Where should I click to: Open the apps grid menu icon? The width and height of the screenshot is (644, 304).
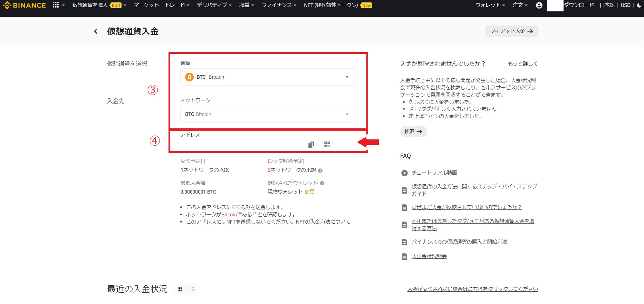click(56, 5)
